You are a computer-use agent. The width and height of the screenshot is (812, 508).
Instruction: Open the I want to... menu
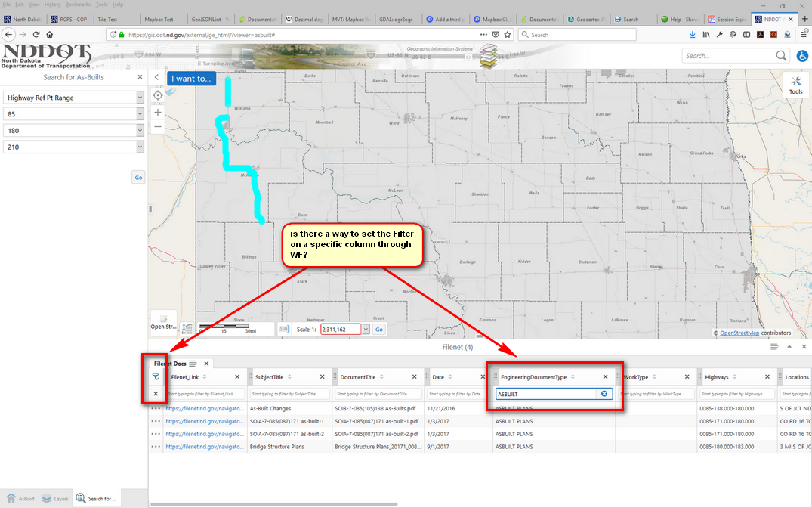point(191,79)
